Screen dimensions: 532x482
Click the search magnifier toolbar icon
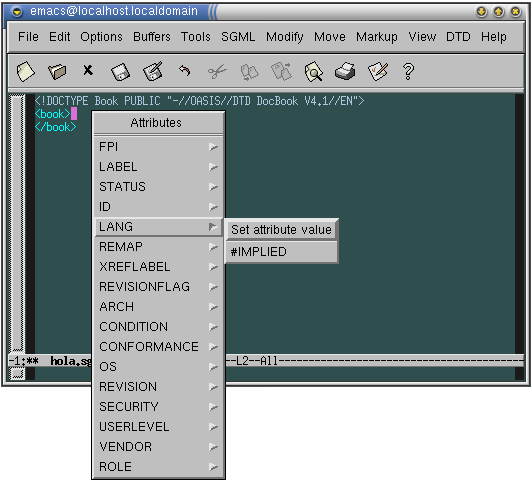click(x=314, y=71)
